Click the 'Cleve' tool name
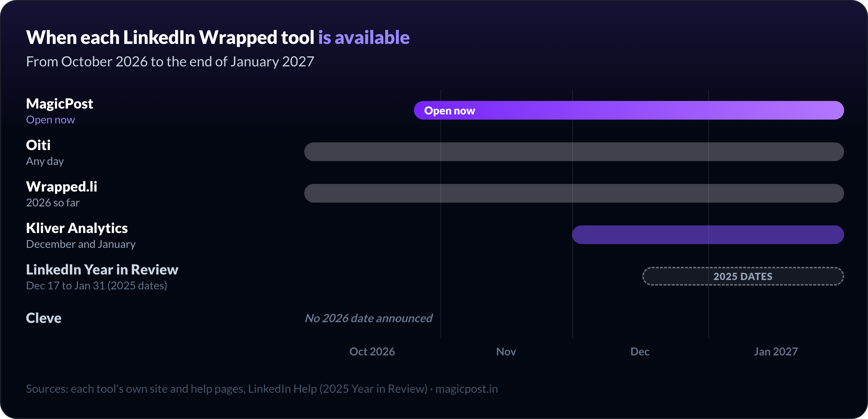The height and width of the screenshot is (419, 868). [x=44, y=318]
